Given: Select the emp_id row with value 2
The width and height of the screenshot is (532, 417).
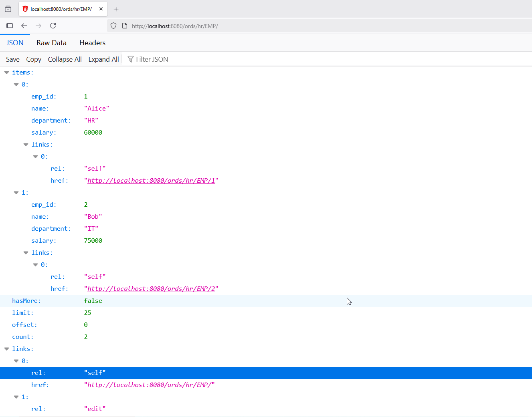Looking at the screenshot, I should click(x=266, y=205).
